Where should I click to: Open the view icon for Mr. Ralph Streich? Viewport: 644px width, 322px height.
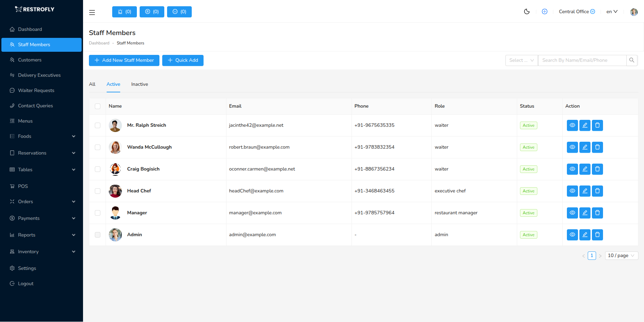coord(572,125)
